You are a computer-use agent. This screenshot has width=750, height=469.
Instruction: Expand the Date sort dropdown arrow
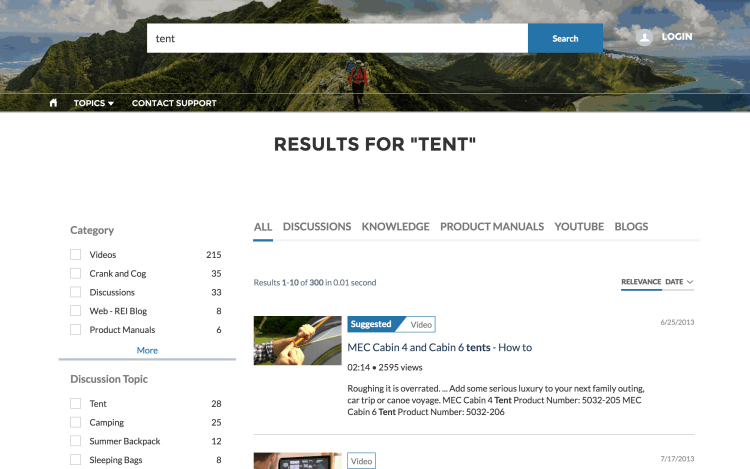[690, 282]
